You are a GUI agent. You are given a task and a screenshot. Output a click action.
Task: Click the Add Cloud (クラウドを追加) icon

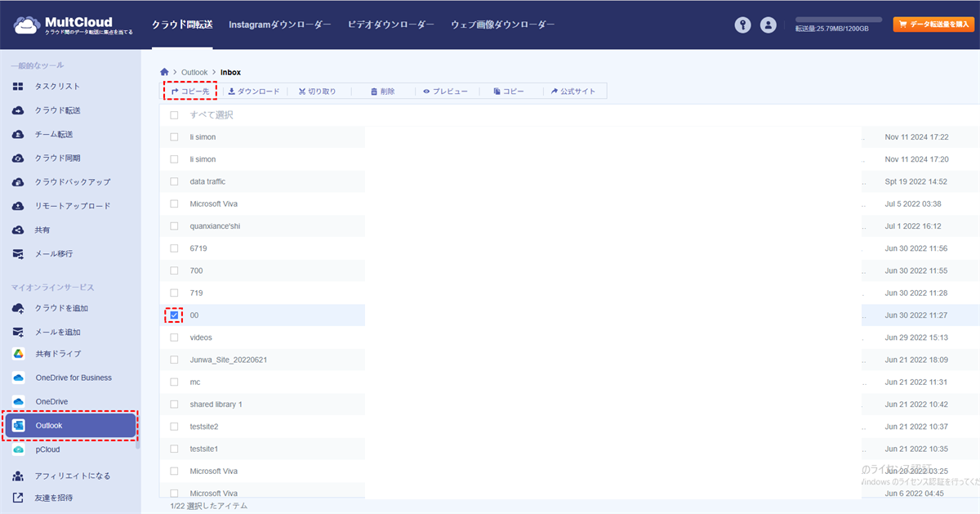click(18, 308)
